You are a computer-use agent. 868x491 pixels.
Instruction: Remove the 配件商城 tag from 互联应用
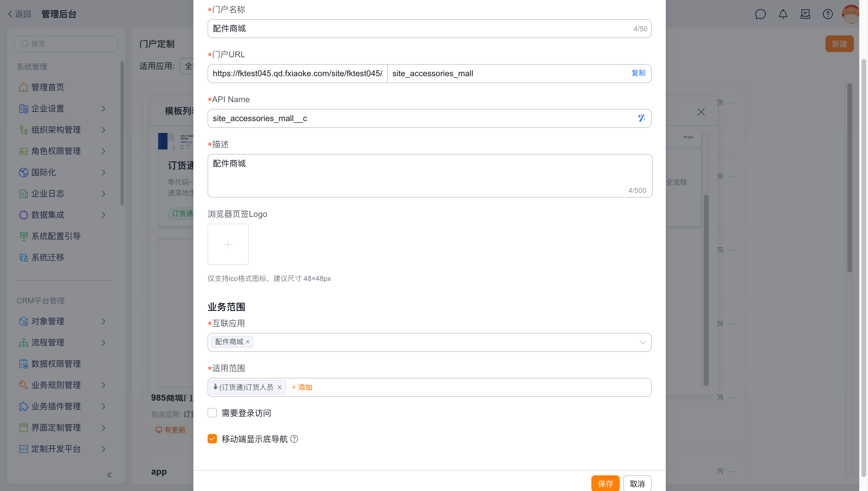[248, 342]
